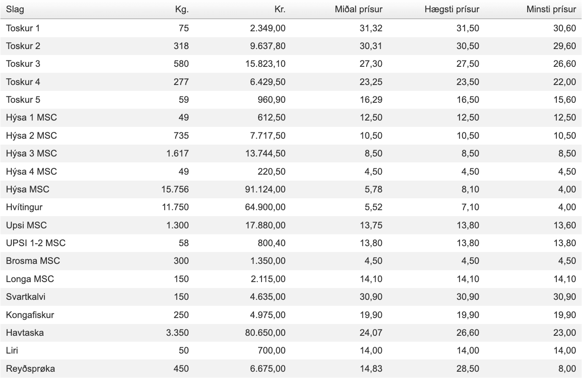Select the Toskur 3 row label
This screenshot has width=588, height=384.
coord(23,64)
